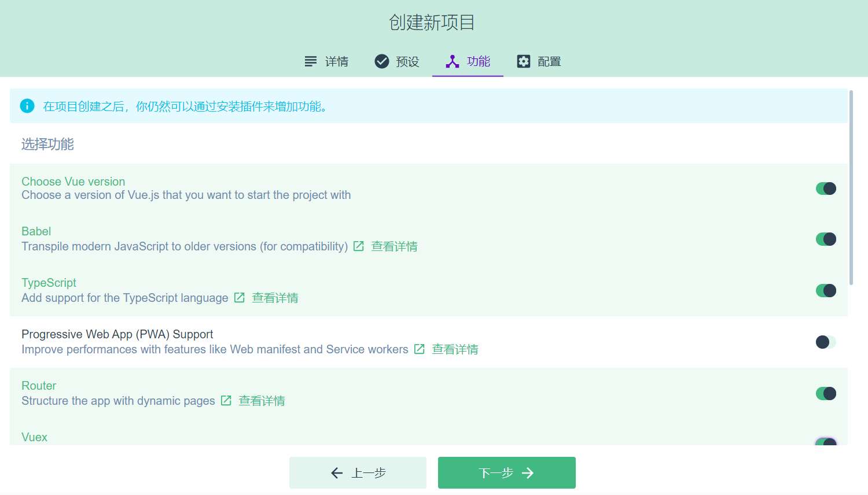Screen dimensions: 868x495
Task: Turn off the TypeScript feature toggle
Action: click(x=826, y=290)
